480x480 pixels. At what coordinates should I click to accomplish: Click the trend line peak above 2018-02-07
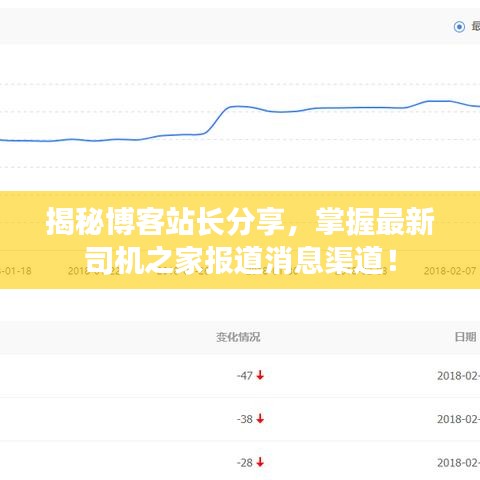tap(437, 101)
